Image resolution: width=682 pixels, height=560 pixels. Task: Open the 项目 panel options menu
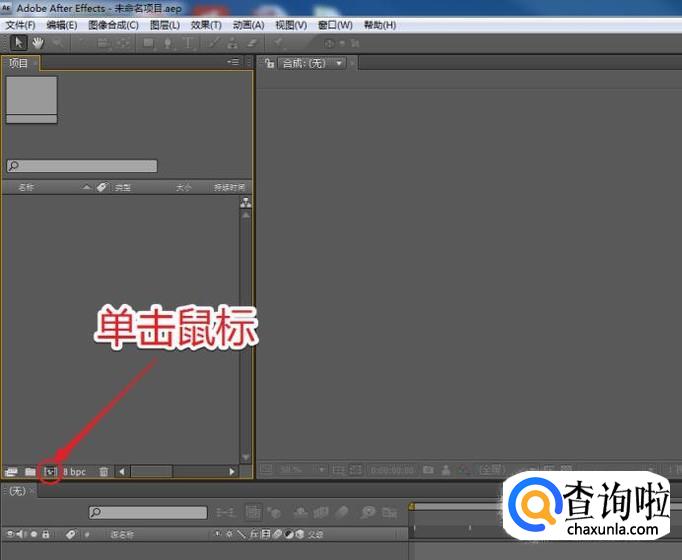pos(233,62)
